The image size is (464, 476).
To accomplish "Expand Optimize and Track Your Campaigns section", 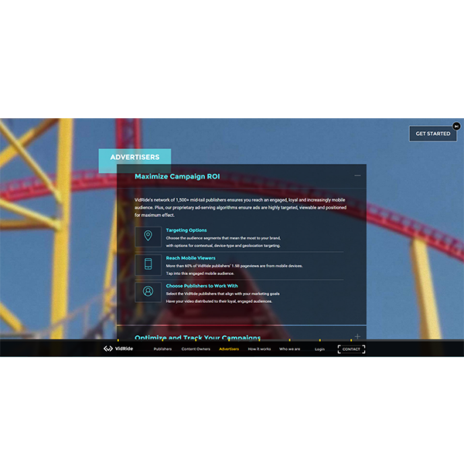I will [357, 336].
